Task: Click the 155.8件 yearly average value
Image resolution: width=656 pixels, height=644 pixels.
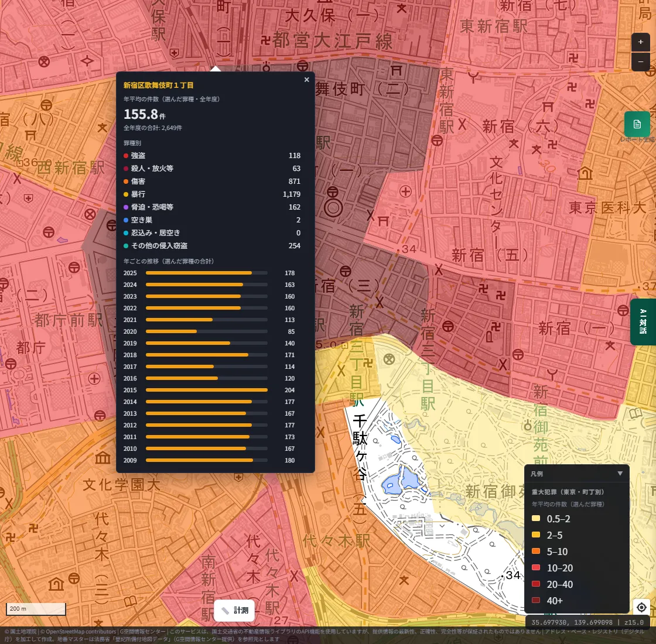Action: point(144,114)
